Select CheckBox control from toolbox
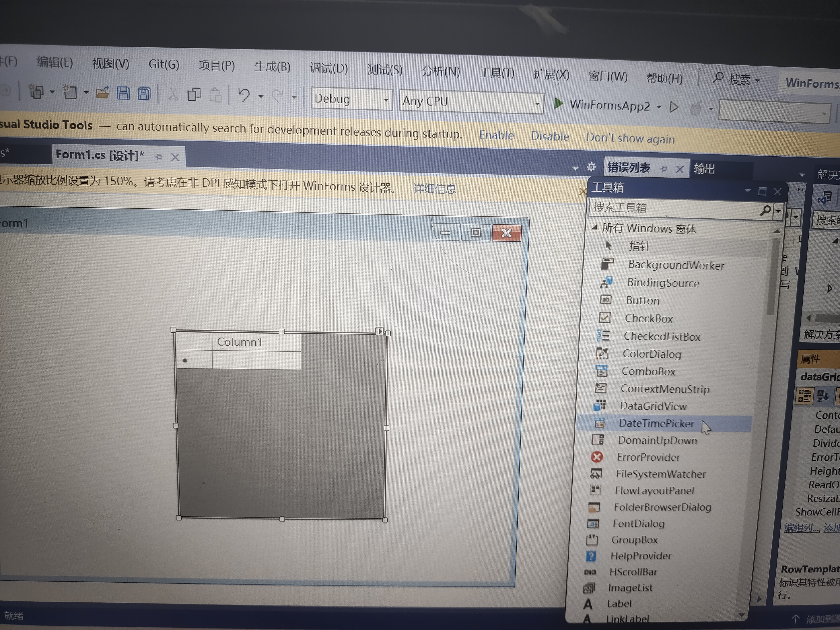The height and width of the screenshot is (630, 840). [x=648, y=318]
